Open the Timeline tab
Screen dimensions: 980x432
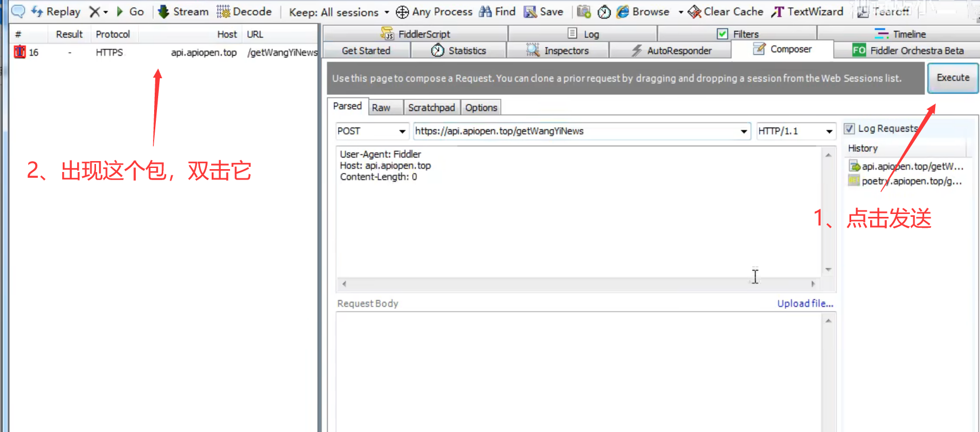pos(900,34)
